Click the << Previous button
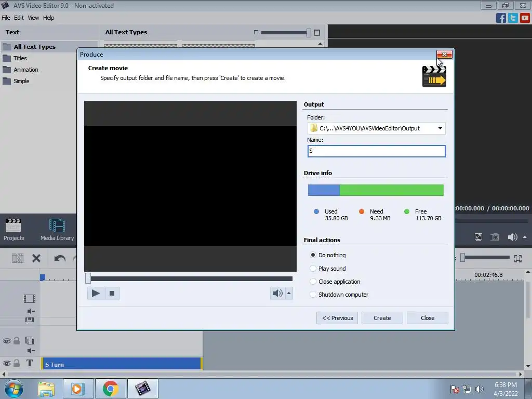532x399 pixels. pyautogui.click(x=337, y=318)
